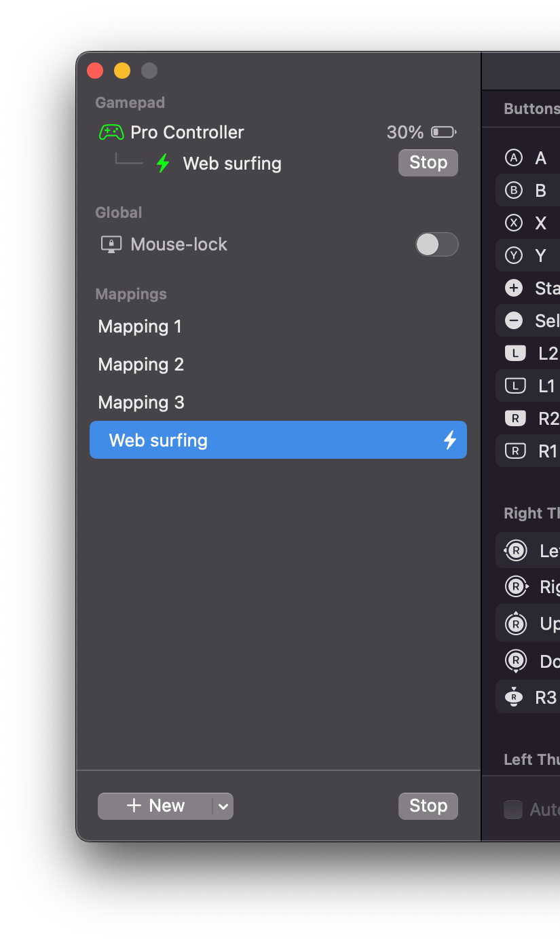Image resolution: width=560 pixels, height=942 pixels.
Task: Click the bottom Stop button
Action: (428, 806)
